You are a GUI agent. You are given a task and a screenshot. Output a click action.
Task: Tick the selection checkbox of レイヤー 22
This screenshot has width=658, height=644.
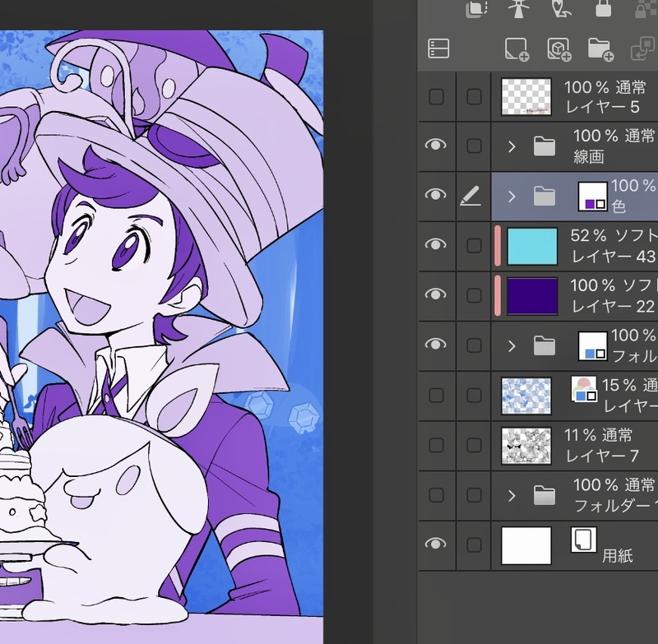(x=475, y=295)
